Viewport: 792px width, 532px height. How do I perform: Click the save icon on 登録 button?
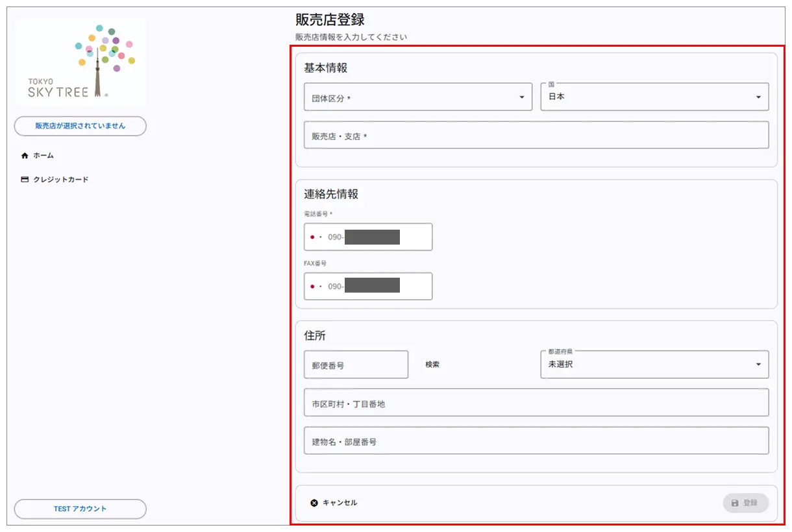(x=735, y=503)
